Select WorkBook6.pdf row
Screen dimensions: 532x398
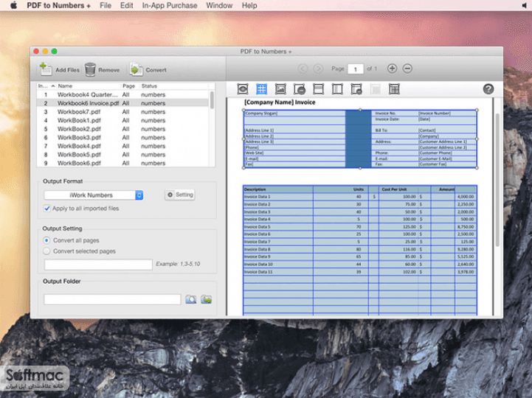click(x=122, y=163)
